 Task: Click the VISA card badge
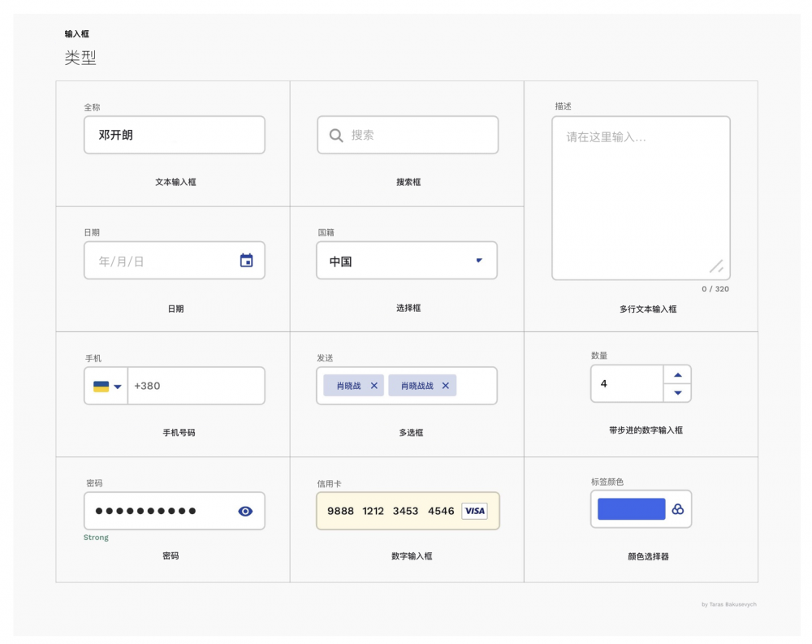[474, 511]
